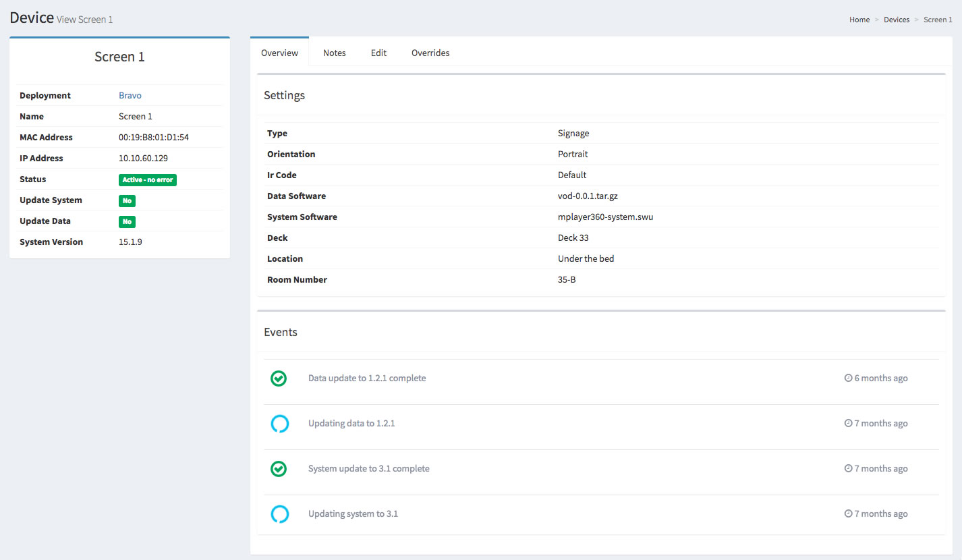Open the Bravo deployment link
The width and height of the screenshot is (962, 560).
point(130,96)
